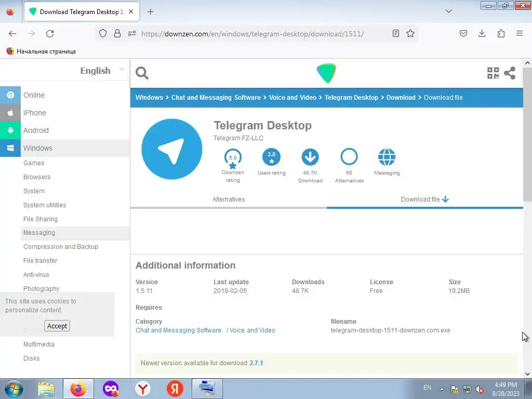
Task: Open the Multimedia category
Action: coord(38,344)
